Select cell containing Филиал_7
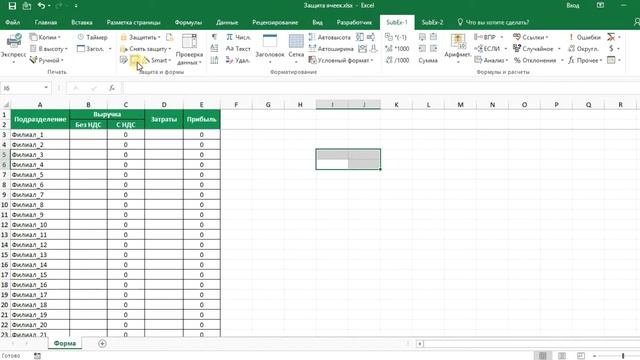 point(40,195)
